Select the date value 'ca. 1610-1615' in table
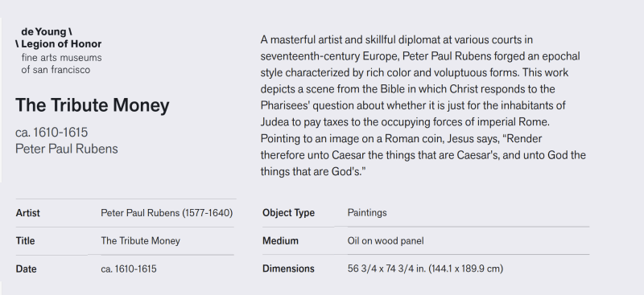 [x=129, y=268]
